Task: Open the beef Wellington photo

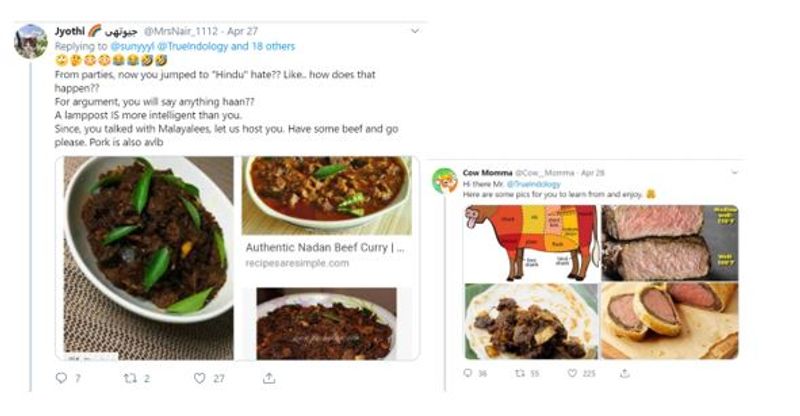Action: [x=668, y=320]
